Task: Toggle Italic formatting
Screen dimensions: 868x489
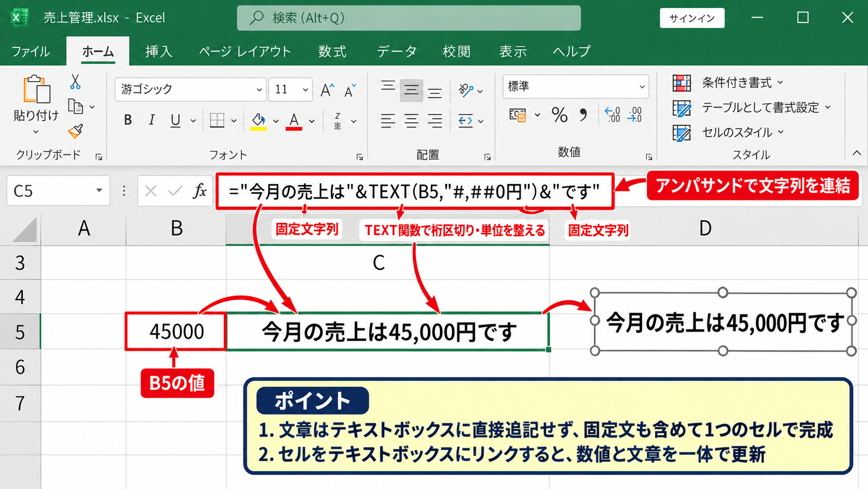Action: click(x=152, y=121)
